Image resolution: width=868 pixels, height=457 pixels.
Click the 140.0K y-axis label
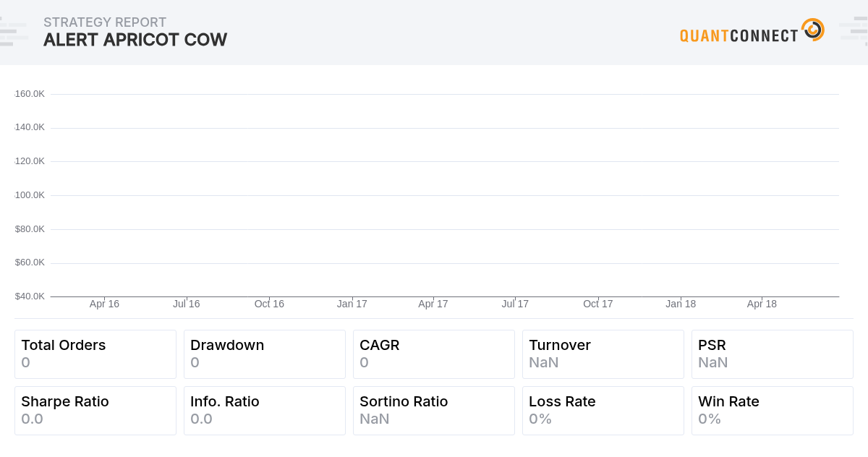click(x=30, y=127)
